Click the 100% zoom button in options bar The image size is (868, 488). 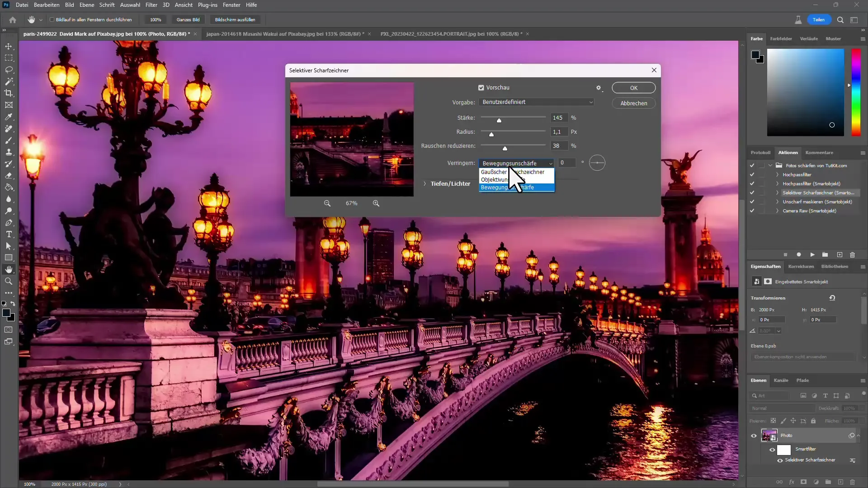(156, 19)
